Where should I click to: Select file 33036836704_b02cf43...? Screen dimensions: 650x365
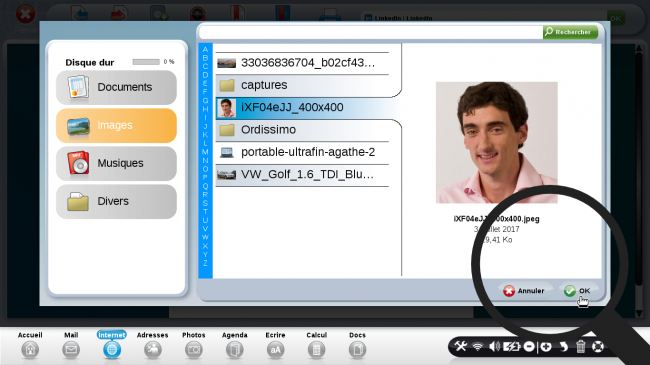click(x=302, y=63)
